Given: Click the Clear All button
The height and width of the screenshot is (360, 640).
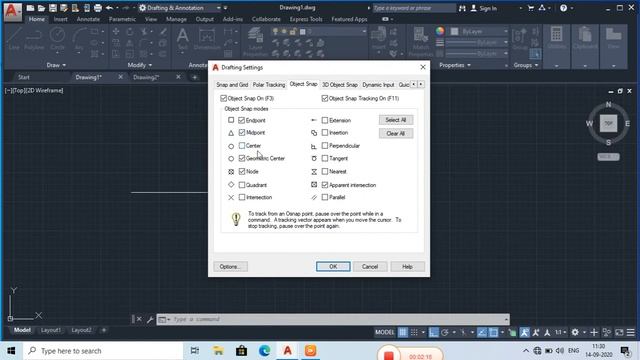Looking at the screenshot, I should [x=396, y=133].
